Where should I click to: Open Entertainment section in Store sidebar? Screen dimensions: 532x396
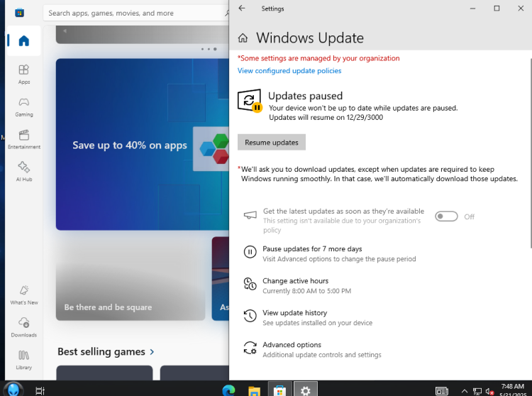coord(23,139)
